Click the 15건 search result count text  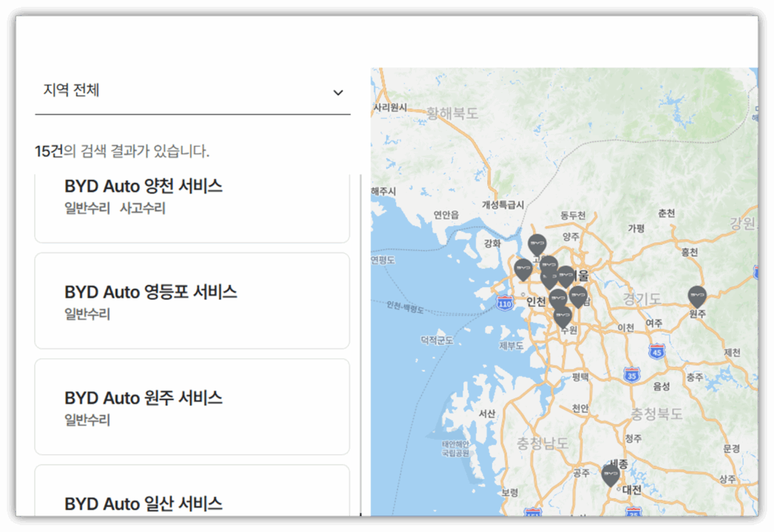(48, 151)
